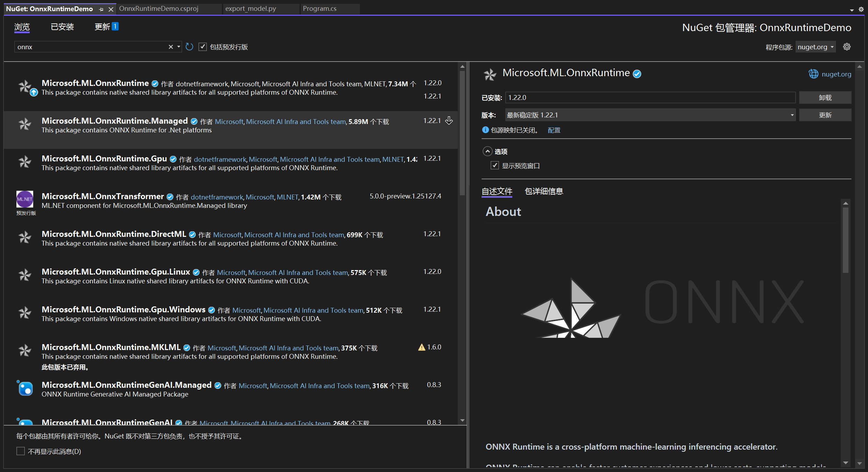868x472 pixels.
Task: Open the document tabs overflow dropdown
Action: tap(852, 10)
